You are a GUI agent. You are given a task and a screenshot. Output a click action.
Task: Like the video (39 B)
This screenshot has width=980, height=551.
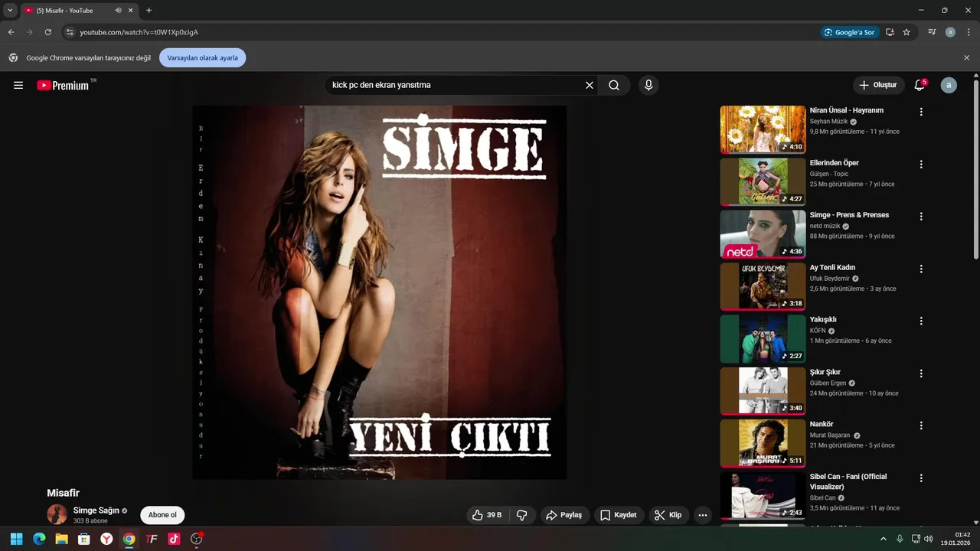tap(486, 515)
